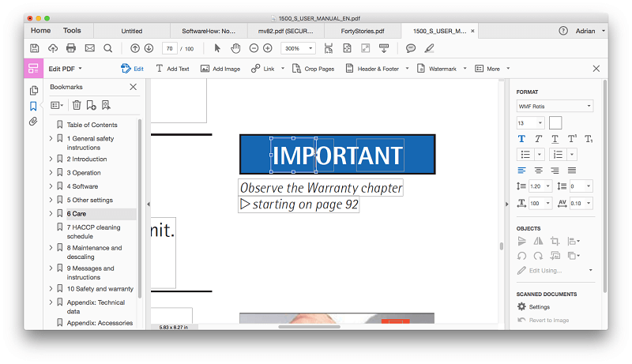The height and width of the screenshot is (364, 632).
Task: Collapse the right Format pane arrow
Action: 506,205
